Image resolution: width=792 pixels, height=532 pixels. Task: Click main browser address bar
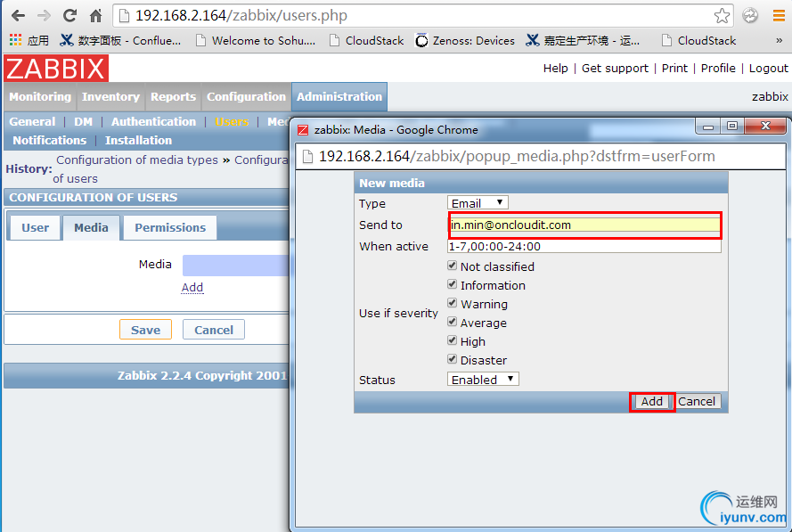point(422,16)
